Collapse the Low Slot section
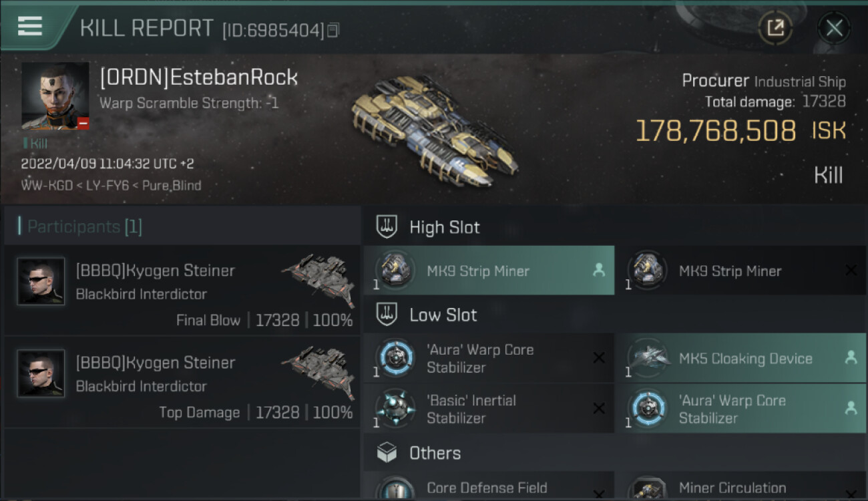Image resolution: width=868 pixels, height=501 pixels. point(443,315)
